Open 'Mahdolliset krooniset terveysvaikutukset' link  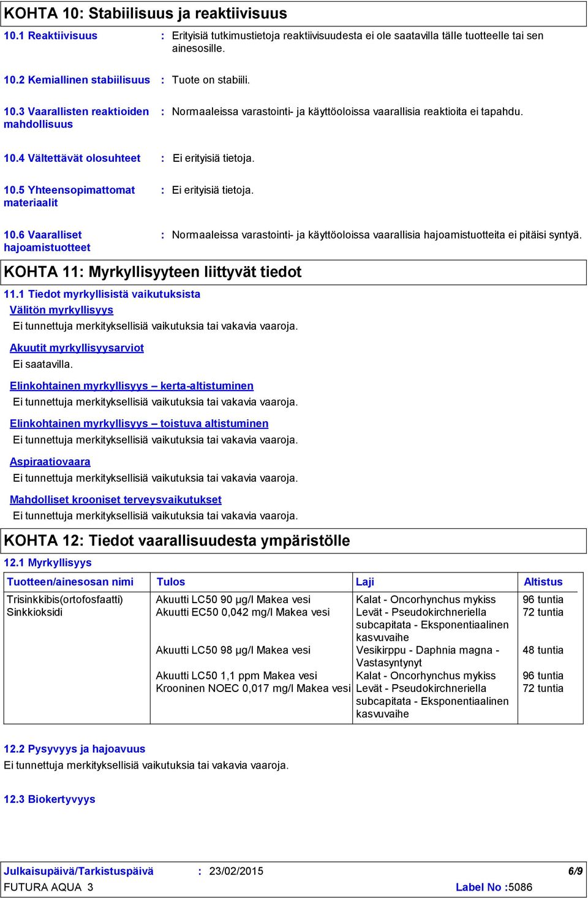(116, 500)
